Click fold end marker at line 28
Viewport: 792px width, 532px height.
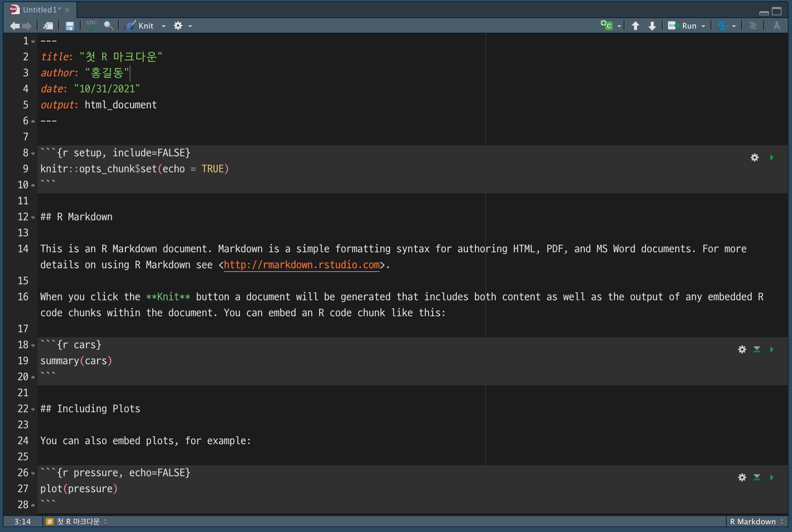pos(33,505)
